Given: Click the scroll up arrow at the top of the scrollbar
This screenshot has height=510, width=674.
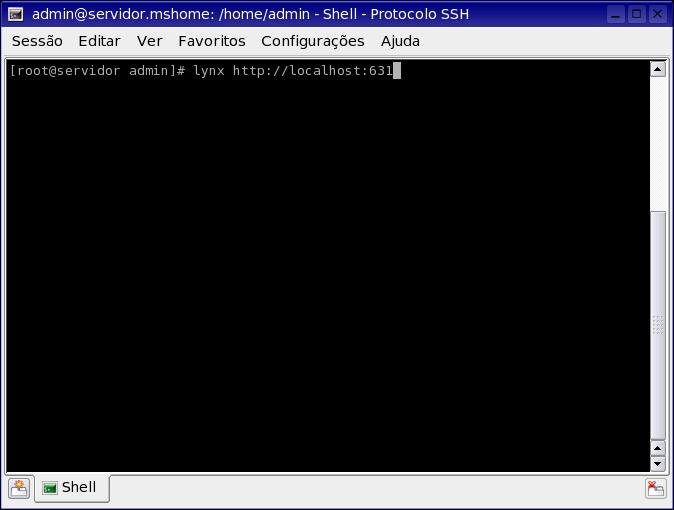Looking at the screenshot, I should (x=658, y=69).
